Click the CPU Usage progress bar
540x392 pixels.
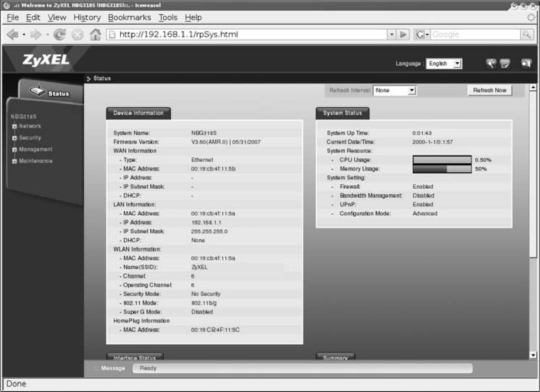tap(442, 160)
